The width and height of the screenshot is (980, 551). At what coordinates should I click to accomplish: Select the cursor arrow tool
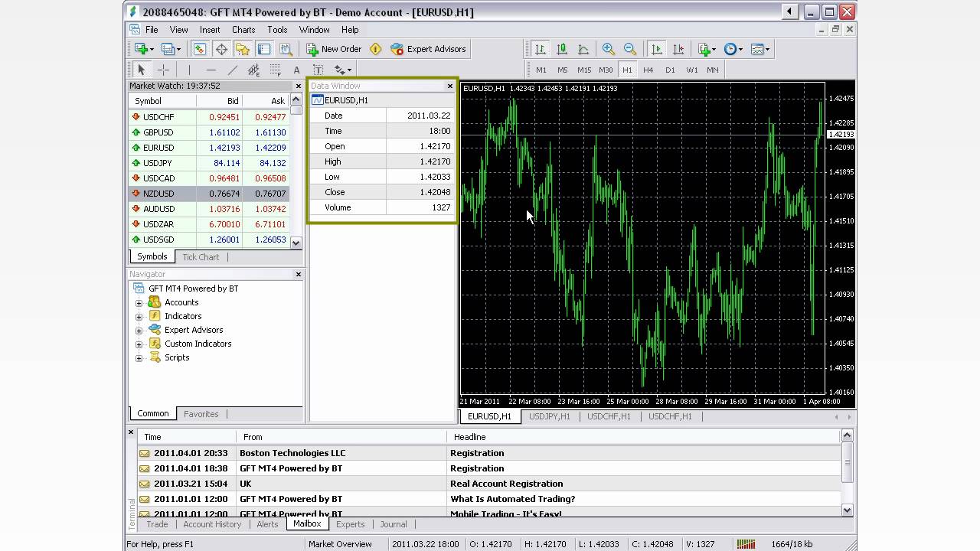(x=141, y=70)
